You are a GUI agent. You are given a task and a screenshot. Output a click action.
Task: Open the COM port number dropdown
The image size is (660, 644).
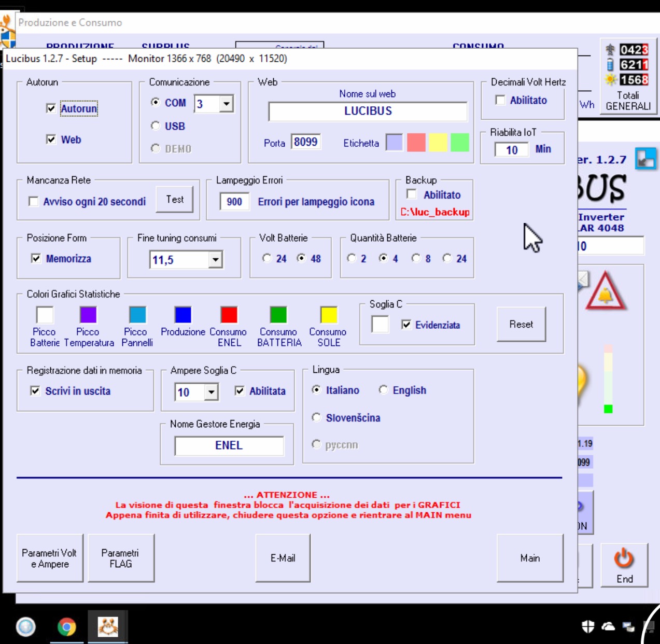[x=226, y=104]
